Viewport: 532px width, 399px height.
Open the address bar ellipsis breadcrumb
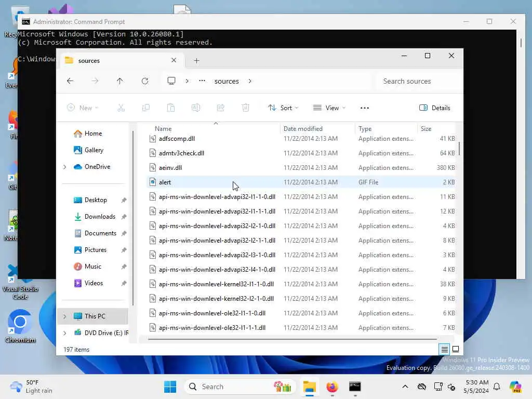[x=202, y=81]
